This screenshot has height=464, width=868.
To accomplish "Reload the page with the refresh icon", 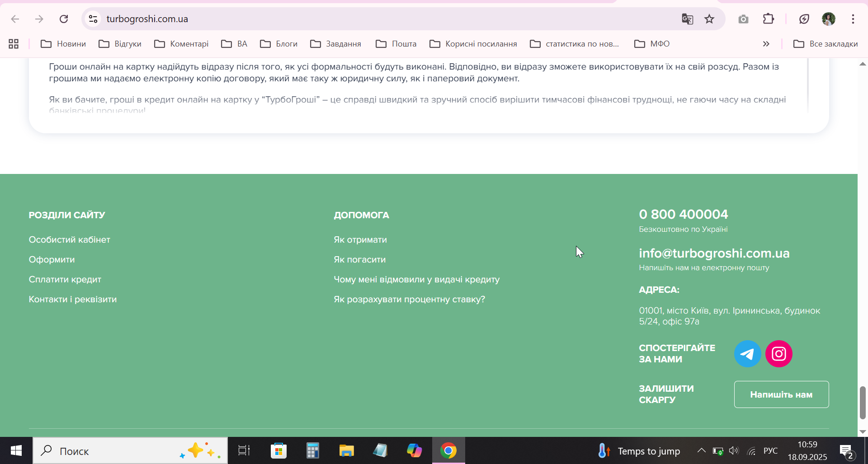I will point(64,19).
